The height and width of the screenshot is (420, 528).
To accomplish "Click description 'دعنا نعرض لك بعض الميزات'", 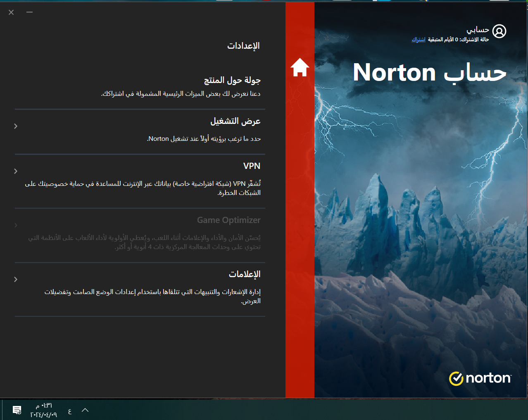I will point(181,94).
